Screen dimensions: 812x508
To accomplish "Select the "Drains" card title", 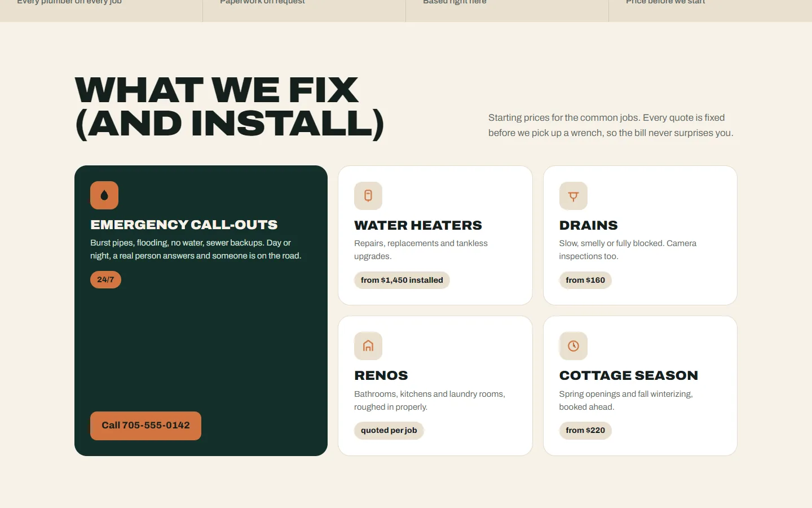I will 588,225.
